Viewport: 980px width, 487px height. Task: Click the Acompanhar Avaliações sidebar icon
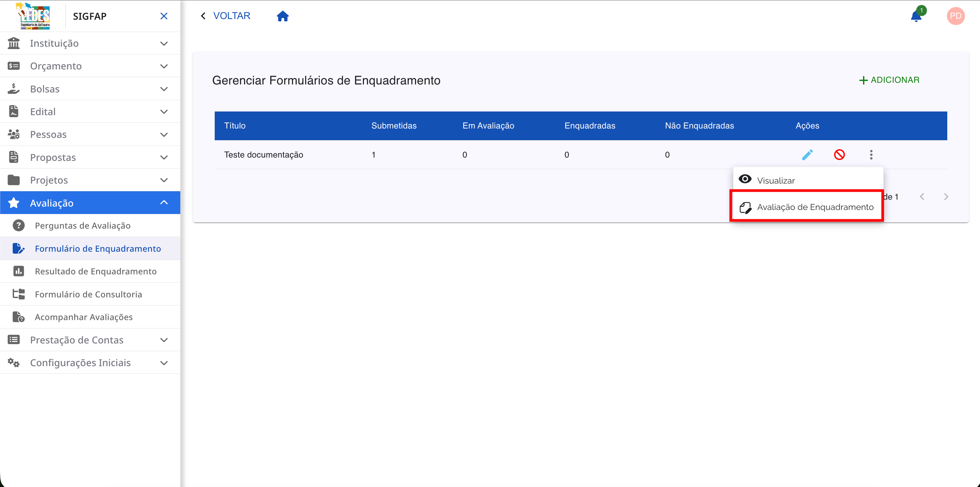(x=17, y=316)
